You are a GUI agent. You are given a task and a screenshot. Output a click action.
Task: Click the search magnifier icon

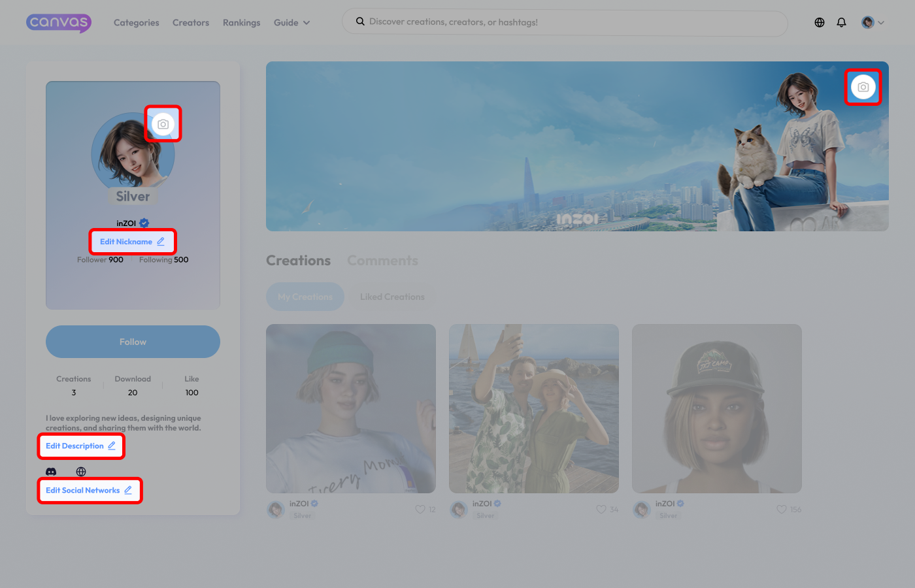(x=360, y=21)
